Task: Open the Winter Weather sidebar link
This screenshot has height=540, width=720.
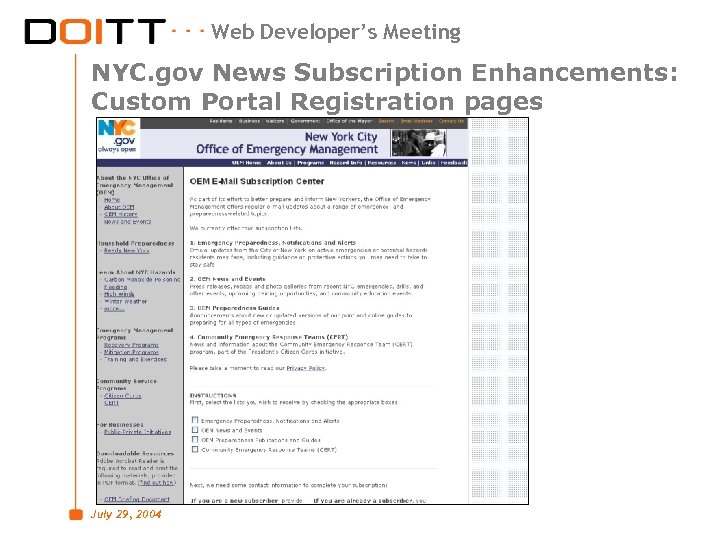Action: (x=125, y=302)
